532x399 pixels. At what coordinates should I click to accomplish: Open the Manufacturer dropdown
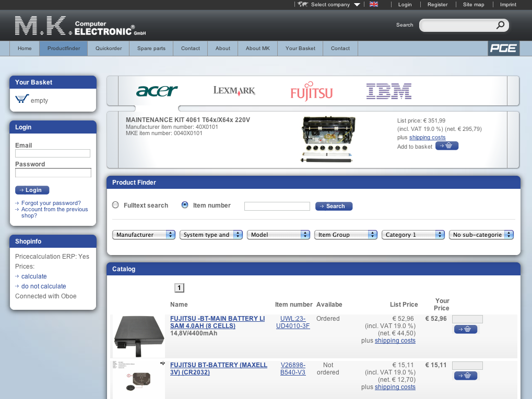coord(144,235)
